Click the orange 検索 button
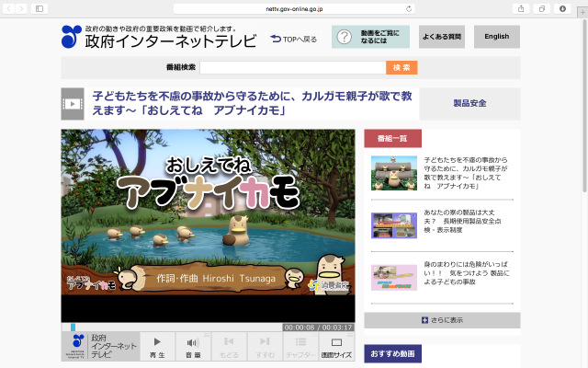 click(x=401, y=67)
